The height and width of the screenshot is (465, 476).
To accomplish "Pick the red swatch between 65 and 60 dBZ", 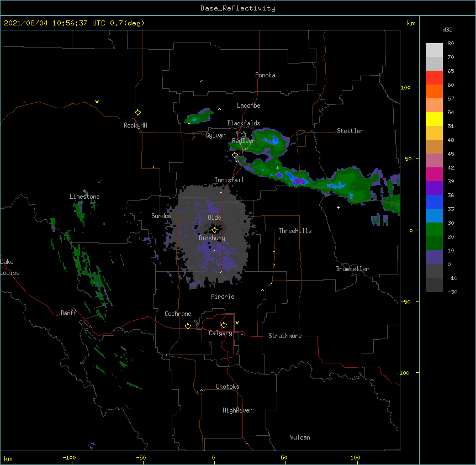I will click(x=434, y=78).
